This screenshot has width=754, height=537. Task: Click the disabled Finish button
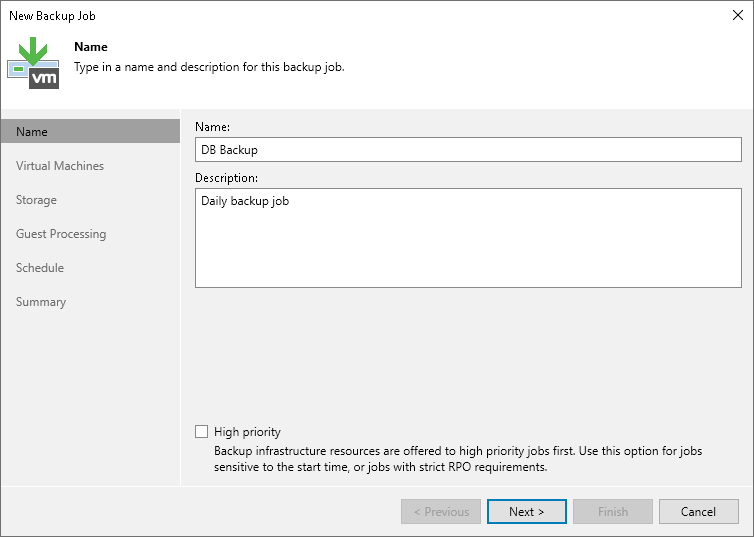[x=613, y=512]
